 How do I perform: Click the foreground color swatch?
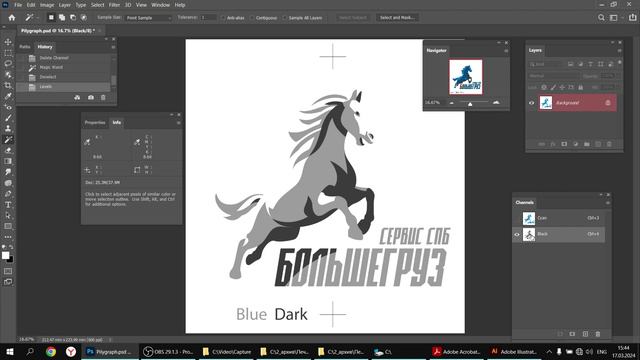pyautogui.click(x=5, y=256)
